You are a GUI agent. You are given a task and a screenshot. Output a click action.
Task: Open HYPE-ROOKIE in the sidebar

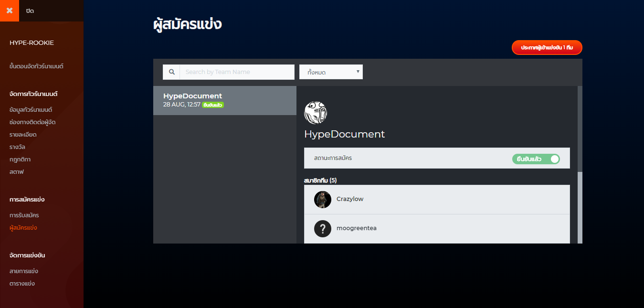tap(32, 43)
